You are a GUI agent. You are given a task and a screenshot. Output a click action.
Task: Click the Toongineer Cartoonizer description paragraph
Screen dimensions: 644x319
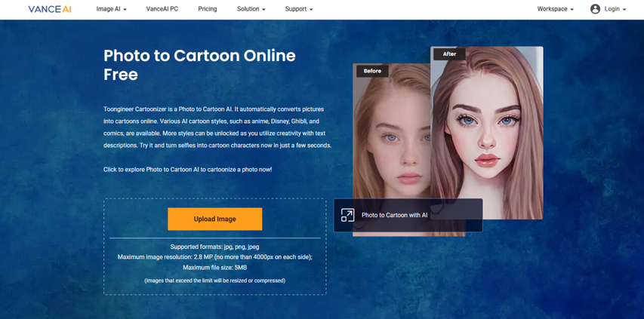click(217, 127)
